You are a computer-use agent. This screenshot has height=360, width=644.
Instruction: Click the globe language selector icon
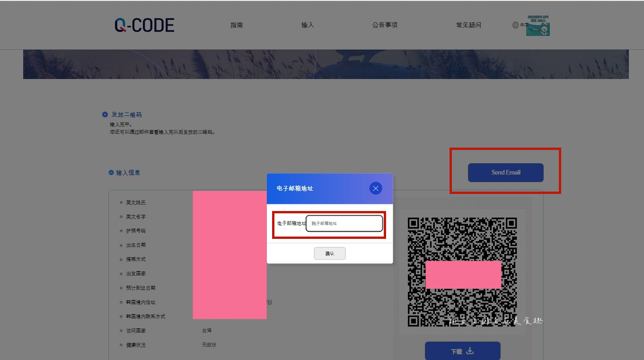[515, 25]
